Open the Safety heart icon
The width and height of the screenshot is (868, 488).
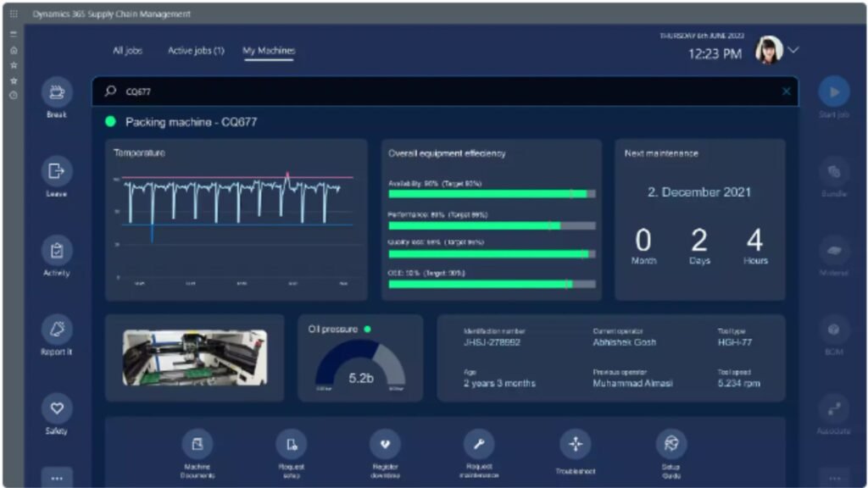pos(57,408)
